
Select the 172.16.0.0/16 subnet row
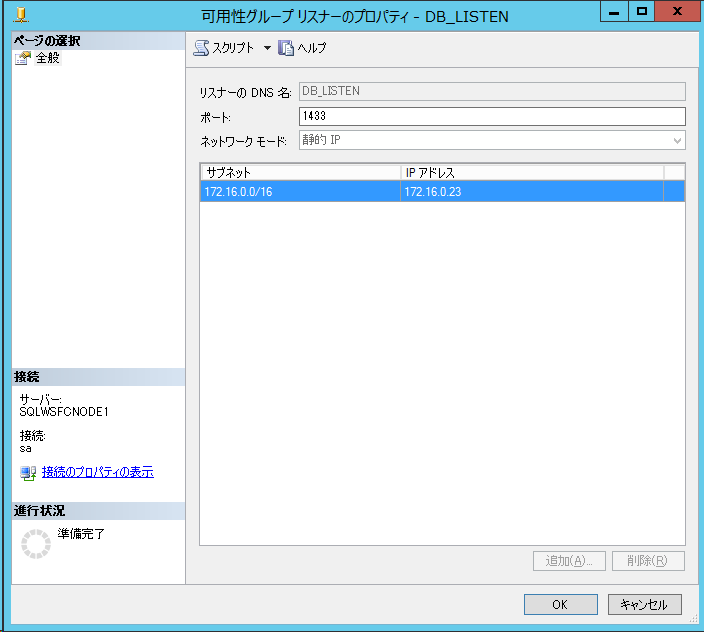coord(299,192)
